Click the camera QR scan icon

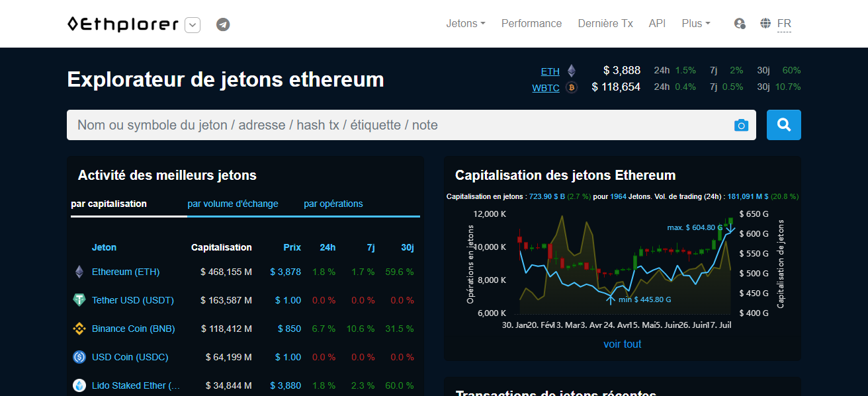point(741,126)
